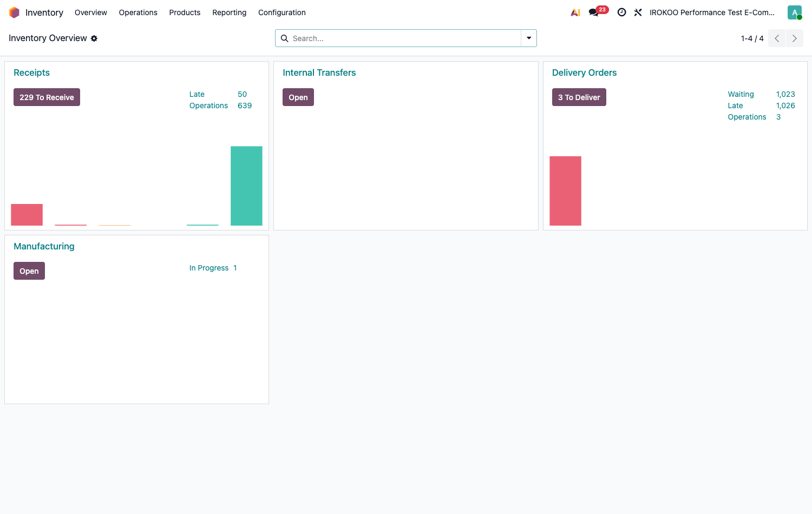
Task: Open the messages icon with 23 badge
Action: pyautogui.click(x=598, y=12)
